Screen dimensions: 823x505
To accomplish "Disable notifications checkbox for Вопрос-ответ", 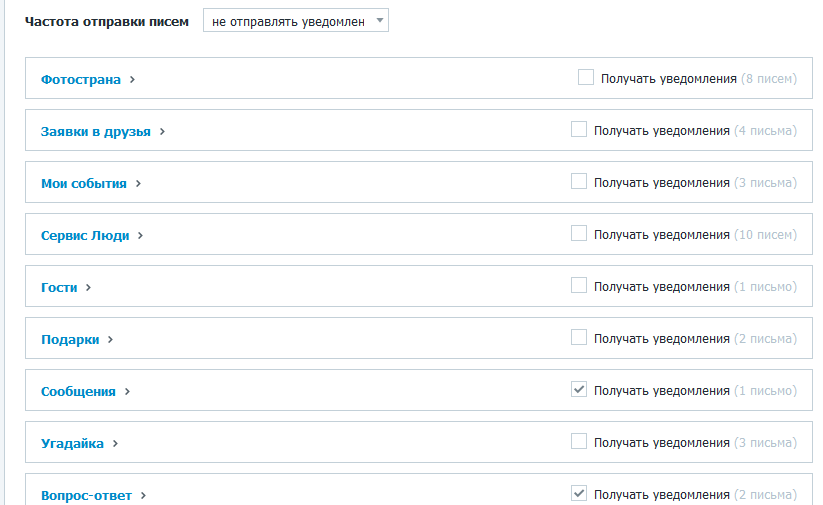I will coord(579,493).
